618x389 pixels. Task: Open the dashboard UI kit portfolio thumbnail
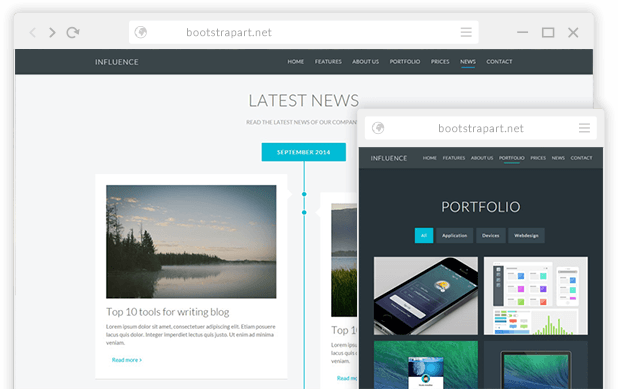click(x=536, y=296)
